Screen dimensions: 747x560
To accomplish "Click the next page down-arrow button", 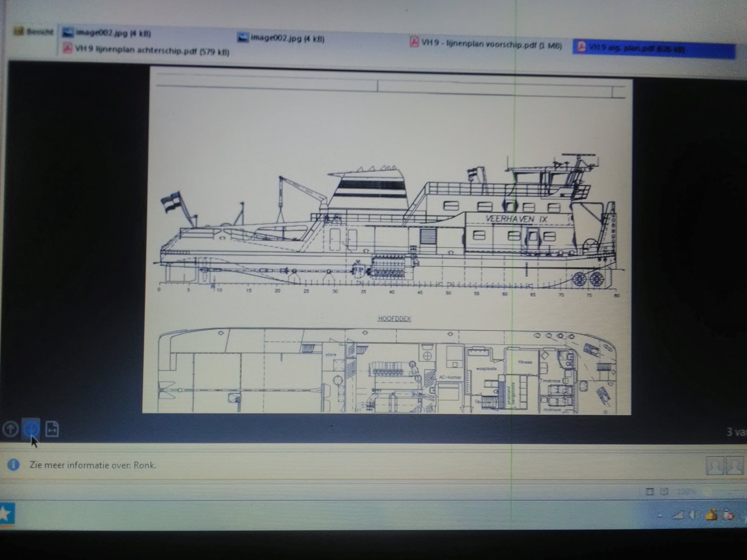I will pos(32,428).
